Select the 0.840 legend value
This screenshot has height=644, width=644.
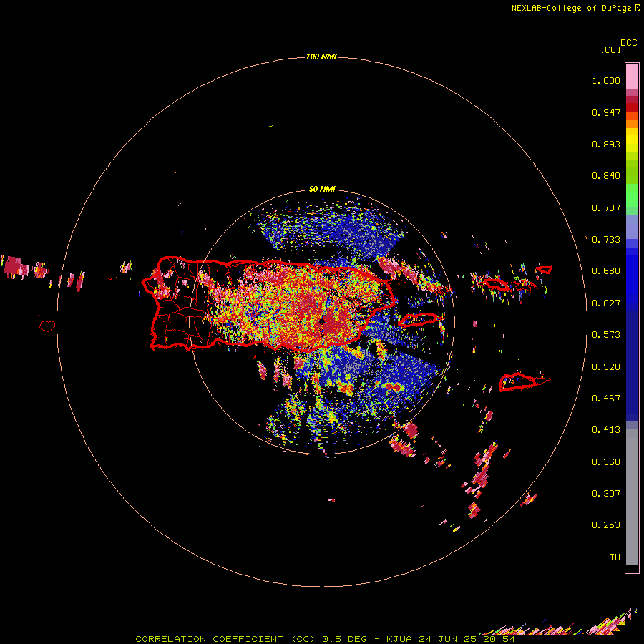(606, 176)
